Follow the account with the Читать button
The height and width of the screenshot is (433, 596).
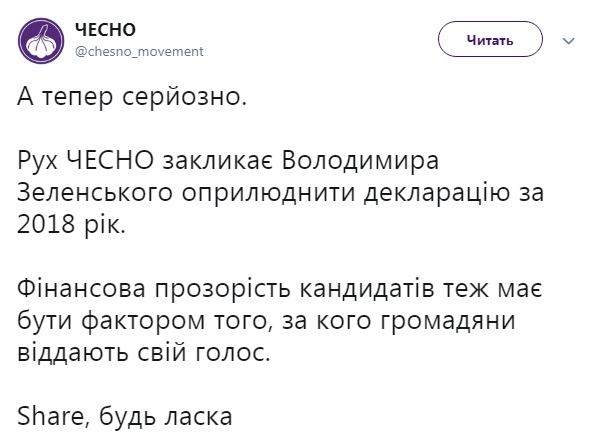coord(490,40)
